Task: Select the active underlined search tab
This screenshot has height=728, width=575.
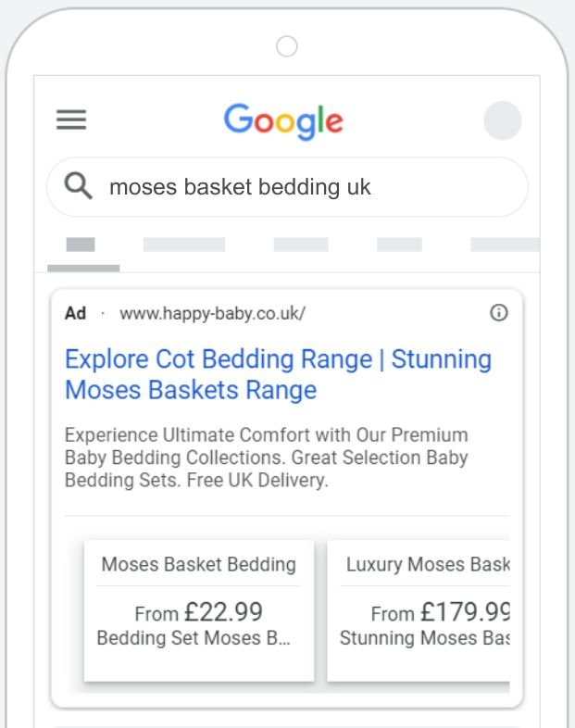Action: (81, 245)
